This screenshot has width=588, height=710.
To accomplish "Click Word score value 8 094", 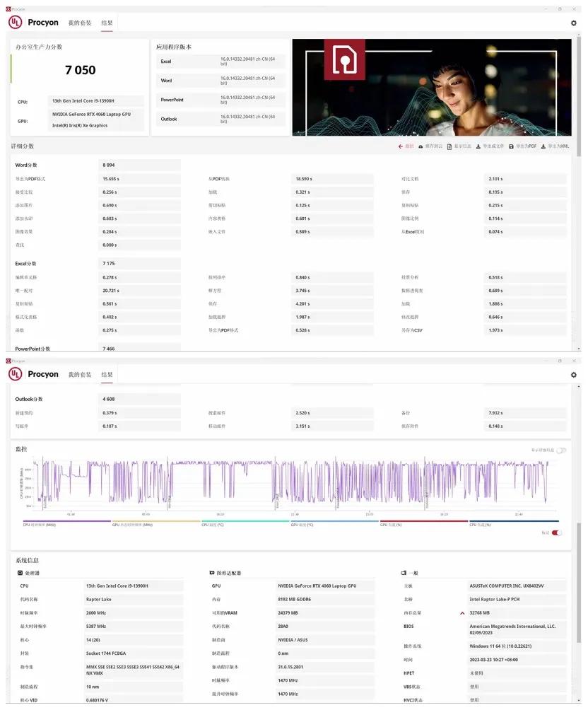I will click(109, 165).
